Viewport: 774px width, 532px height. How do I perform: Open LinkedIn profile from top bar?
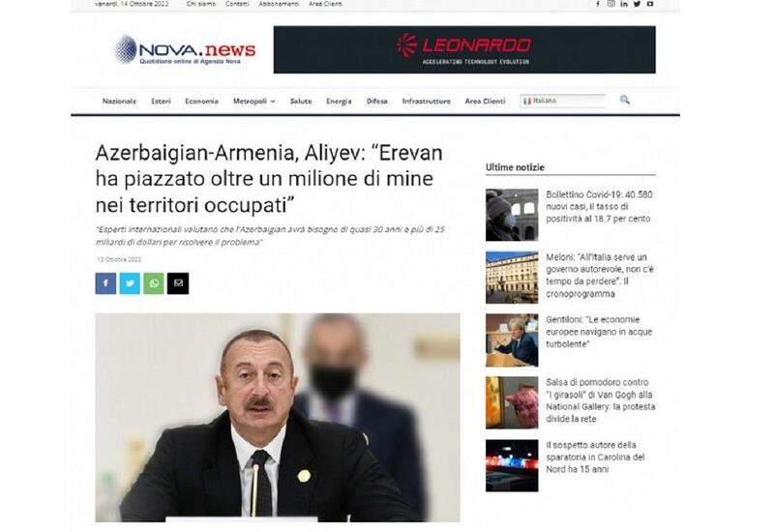pos(624,4)
